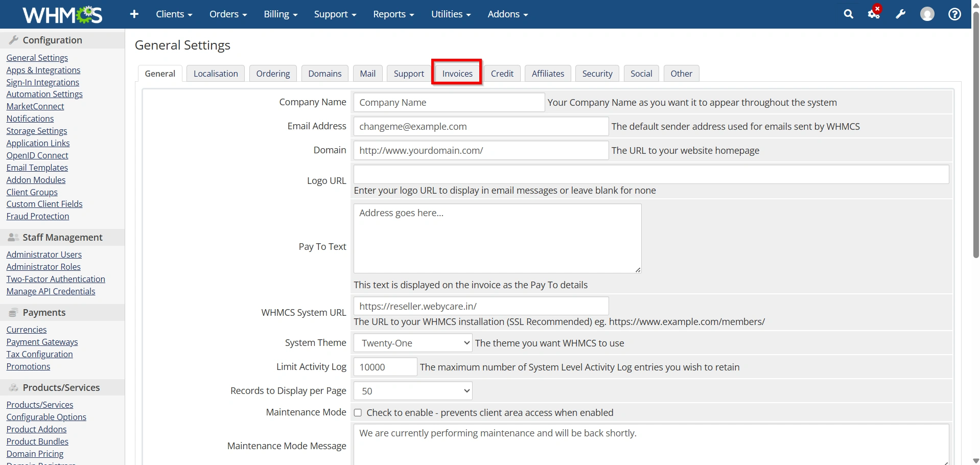The height and width of the screenshot is (465, 980).
Task: Switch to the Security tab
Action: click(x=597, y=74)
